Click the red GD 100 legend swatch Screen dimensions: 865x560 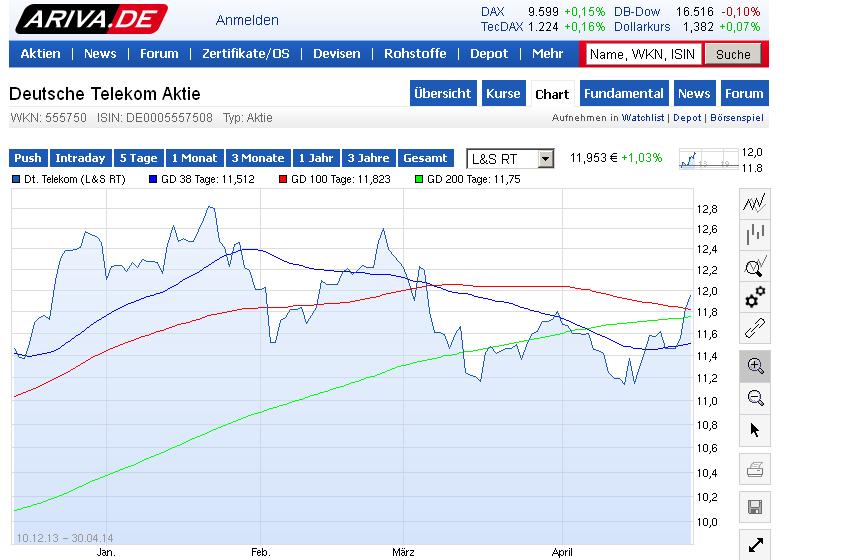coord(284,180)
